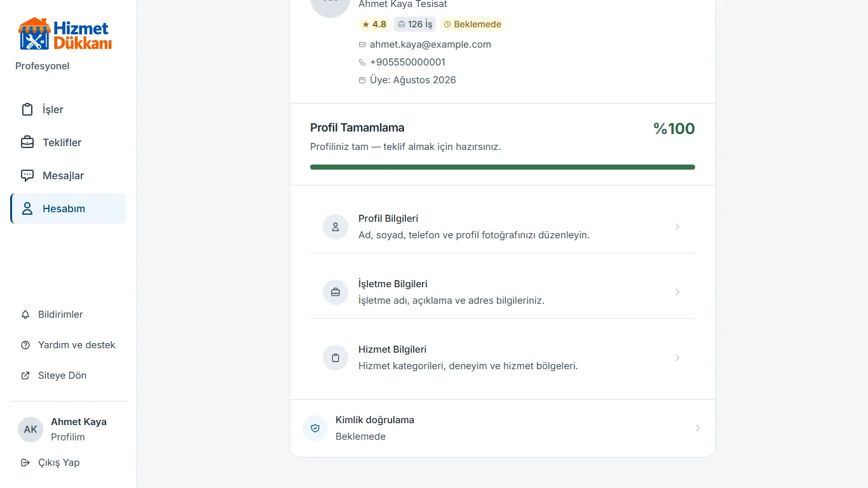Select the Hesabım menu item

tap(69, 208)
